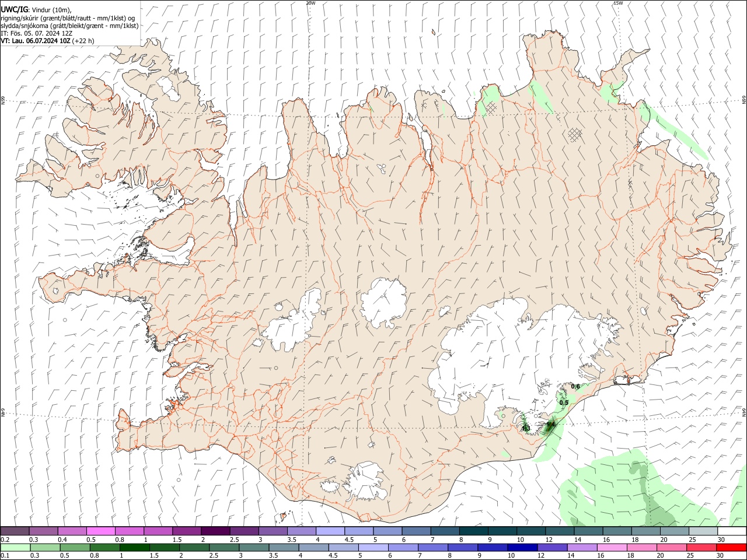Pick the blue 8 swatch in lower scale

click(462, 547)
